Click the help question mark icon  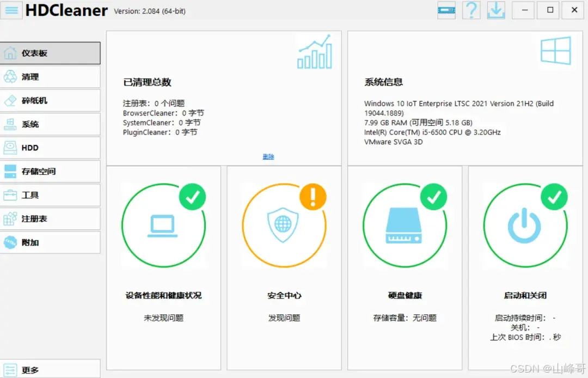[x=471, y=10]
